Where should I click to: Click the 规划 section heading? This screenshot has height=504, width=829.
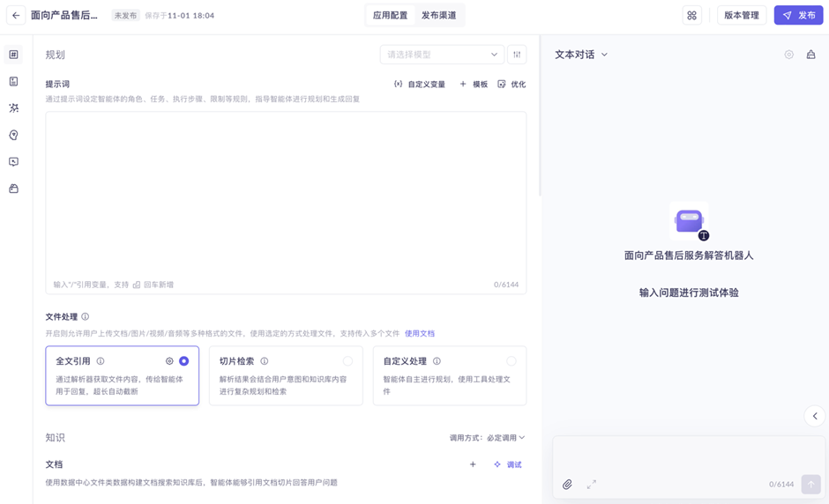55,55
